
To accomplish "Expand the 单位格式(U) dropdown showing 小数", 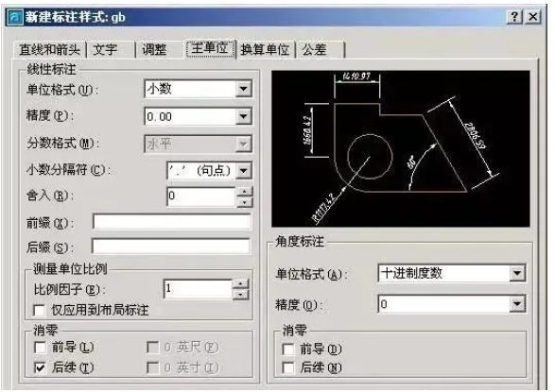I will (244, 89).
